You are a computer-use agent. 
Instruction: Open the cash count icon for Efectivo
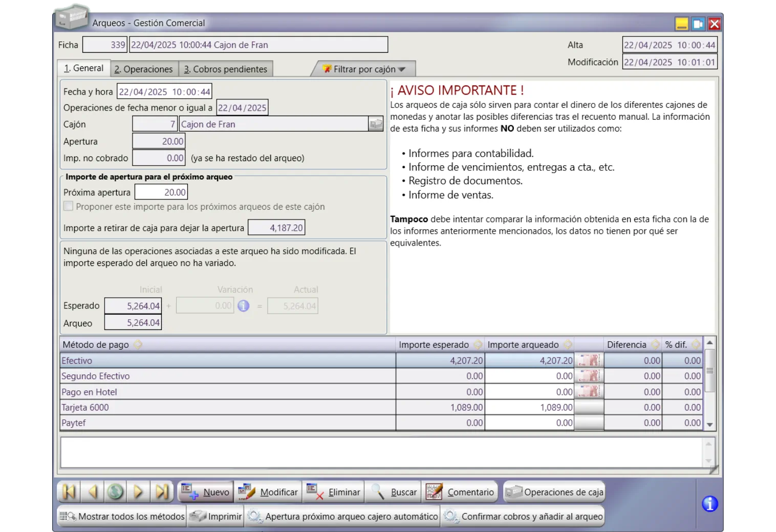[589, 361]
